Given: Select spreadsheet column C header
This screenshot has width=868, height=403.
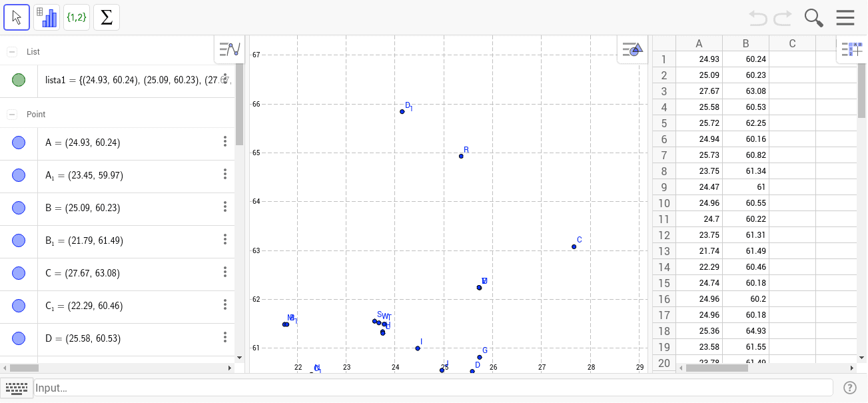Looking at the screenshot, I should (792, 43).
